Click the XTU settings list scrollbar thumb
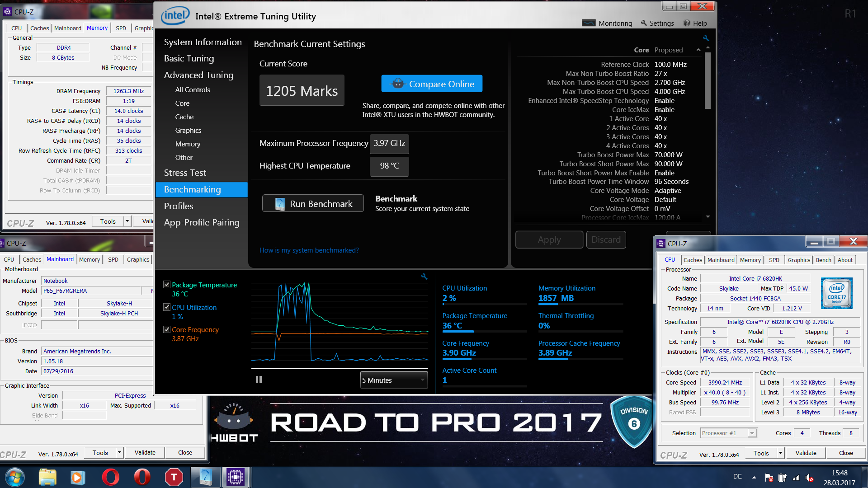868x488 pixels. [x=708, y=80]
